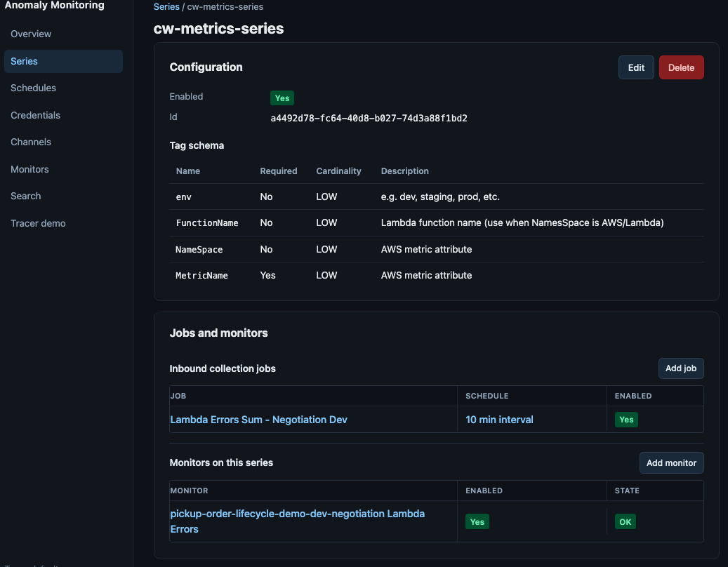
Task: Open the 10 min interval schedule
Action: (499, 420)
